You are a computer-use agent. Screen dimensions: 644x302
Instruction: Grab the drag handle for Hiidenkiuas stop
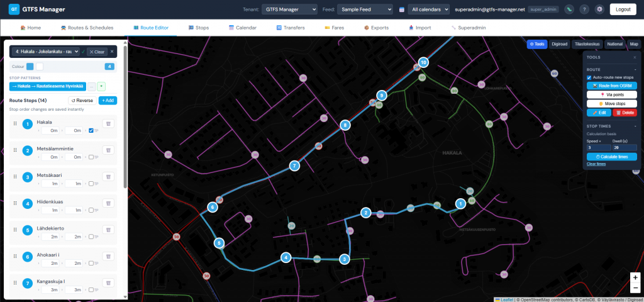[x=15, y=204]
